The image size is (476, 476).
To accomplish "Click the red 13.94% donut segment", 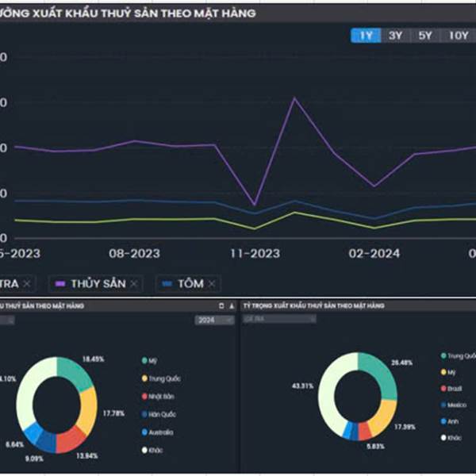I will click(71, 440).
